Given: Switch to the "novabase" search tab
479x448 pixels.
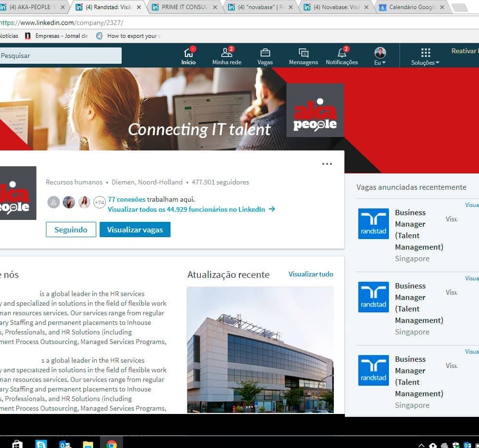Looking at the screenshot, I should pos(261,7).
